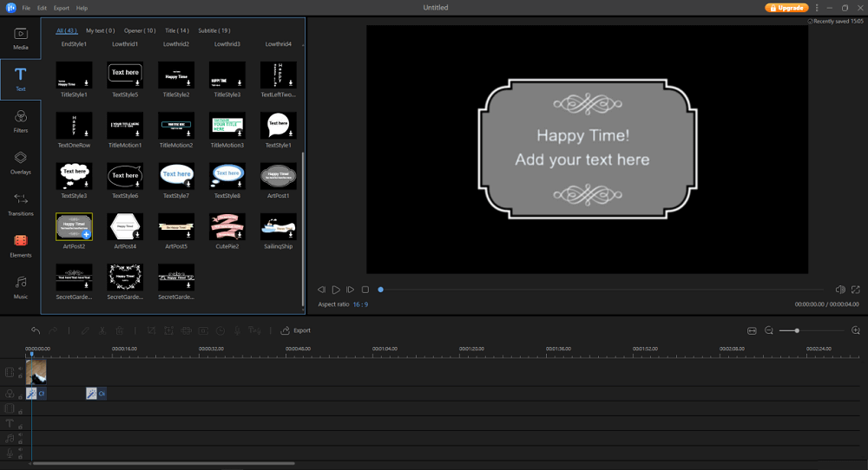Enter fullscreen preview mode
868x470 pixels.
[856, 290]
